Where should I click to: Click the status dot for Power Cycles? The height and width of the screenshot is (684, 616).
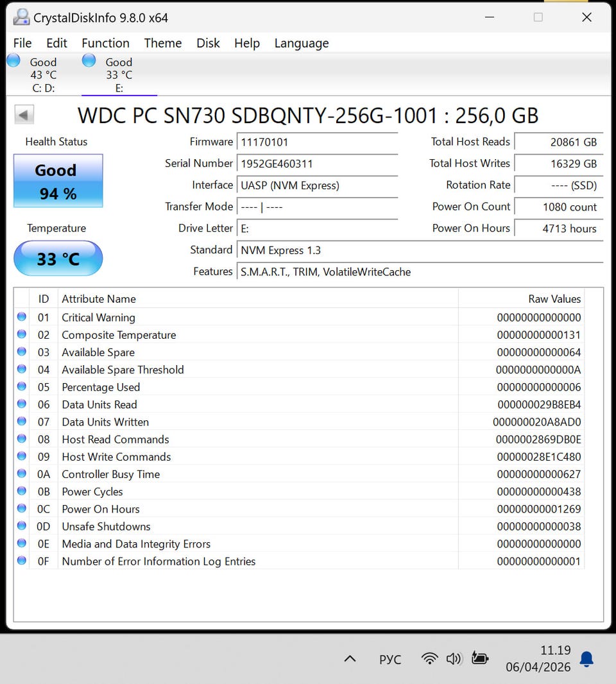(21, 491)
